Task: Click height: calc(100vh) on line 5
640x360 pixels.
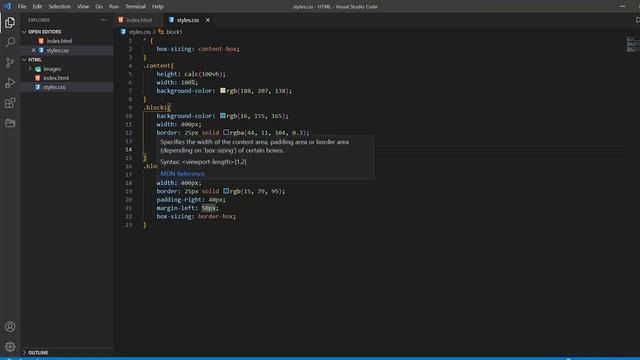Action: (191, 74)
